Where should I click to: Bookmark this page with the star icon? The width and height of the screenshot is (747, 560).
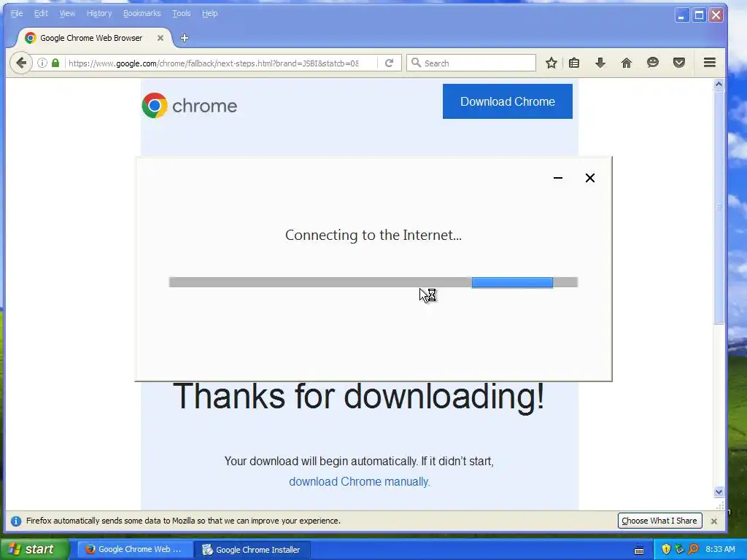[551, 63]
